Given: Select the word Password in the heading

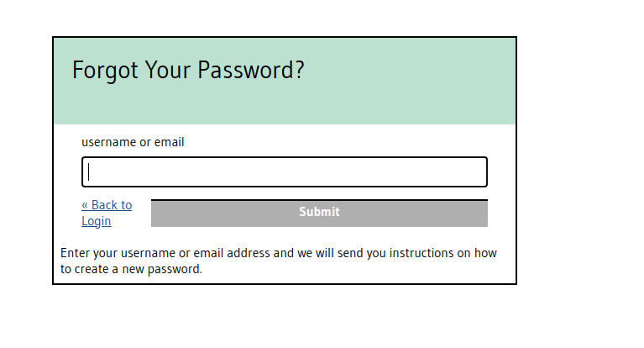Looking at the screenshot, I should (x=248, y=70).
